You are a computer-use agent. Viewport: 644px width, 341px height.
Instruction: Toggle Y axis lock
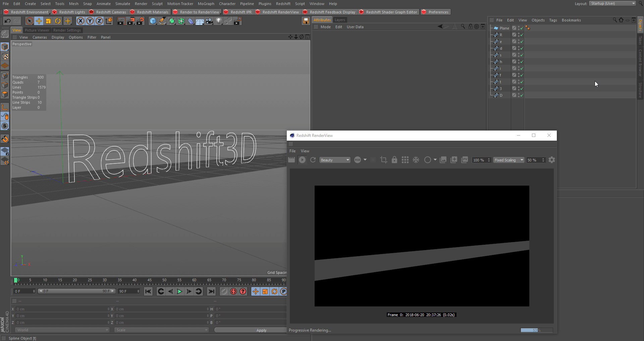point(90,21)
